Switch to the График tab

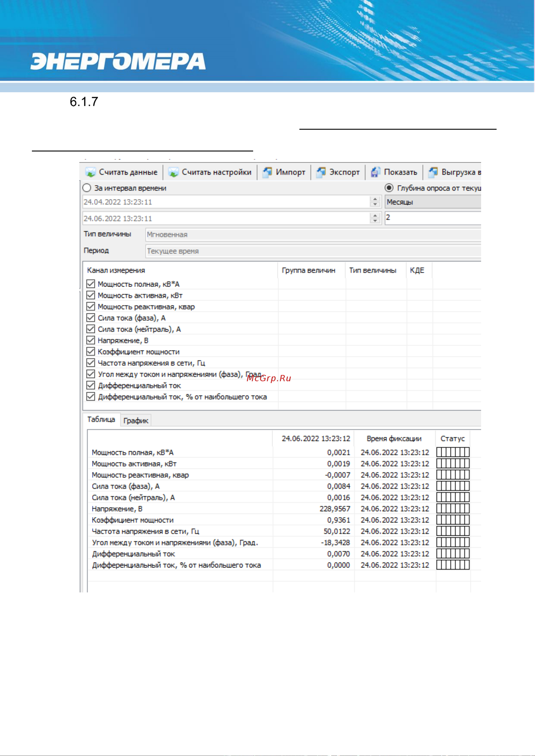(x=136, y=421)
